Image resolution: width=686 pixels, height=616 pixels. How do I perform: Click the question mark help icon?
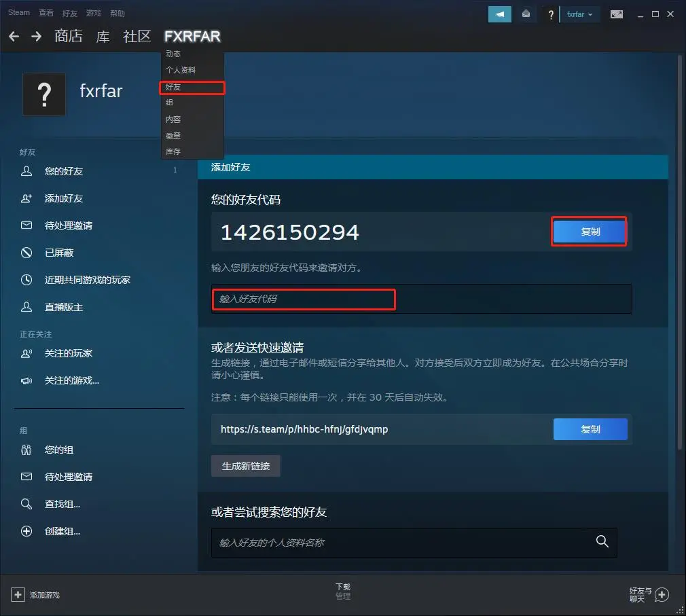pyautogui.click(x=551, y=15)
